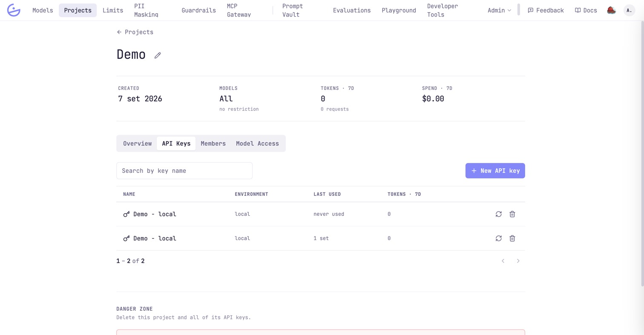
Task: Open Developer Tools
Action: [443, 10]
